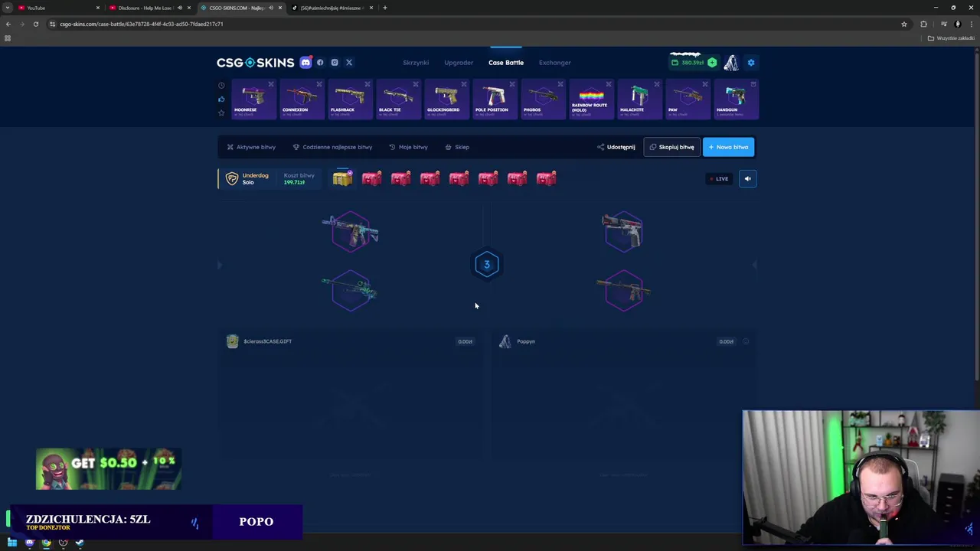Open Moje bitwy section
980x551 pixels.
coord(408,147)
